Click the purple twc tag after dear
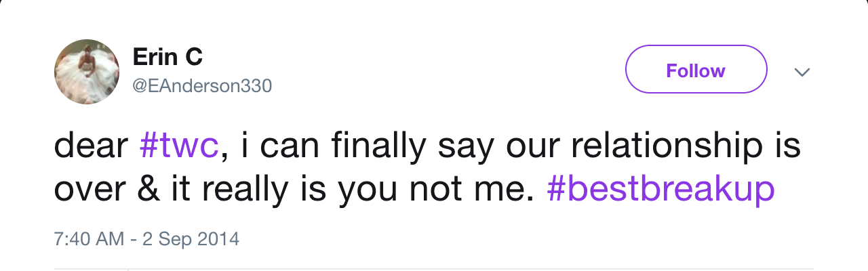The image size is (868, 271). pyautogui.click(x=179, y=146)
